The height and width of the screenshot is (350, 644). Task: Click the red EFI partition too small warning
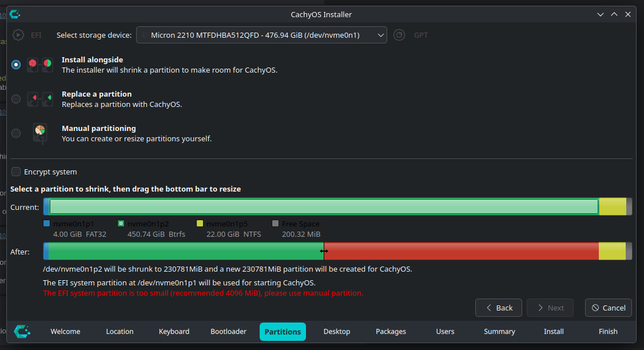203,293
